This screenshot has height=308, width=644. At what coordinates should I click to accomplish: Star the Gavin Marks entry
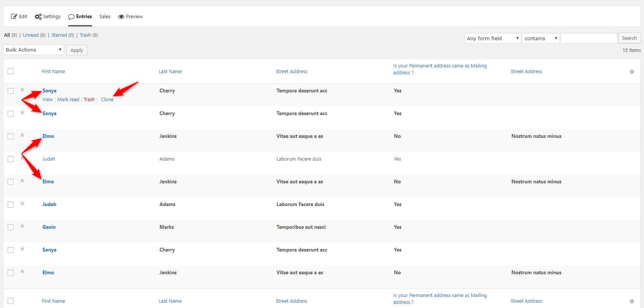(x=22, y=226)
